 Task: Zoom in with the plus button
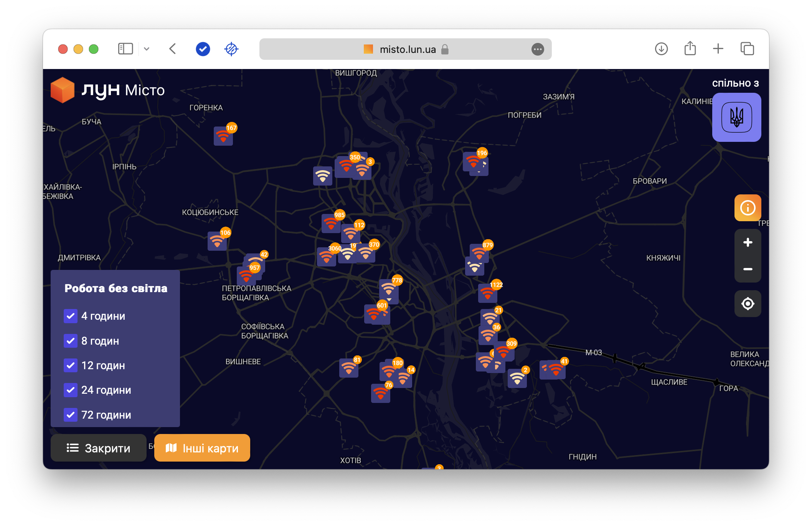pos(748,242)
